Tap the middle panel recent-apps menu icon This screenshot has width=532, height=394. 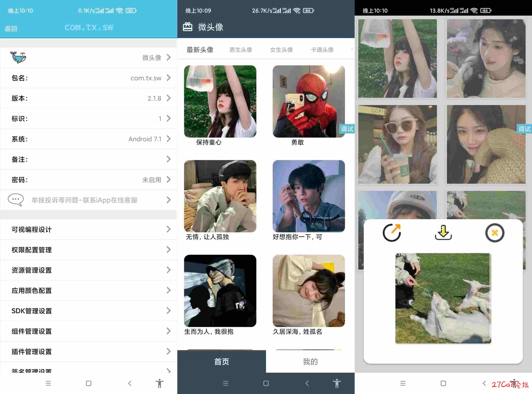point(226,383)
